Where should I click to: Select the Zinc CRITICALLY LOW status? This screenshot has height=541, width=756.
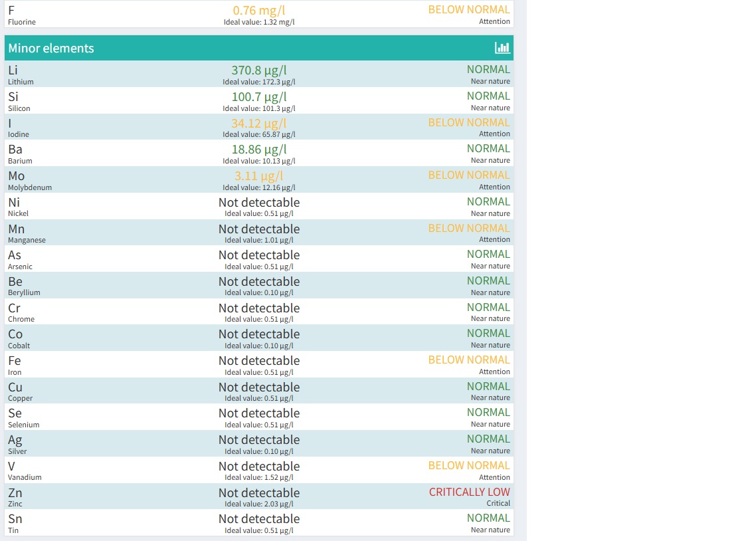click(x=469, y=492)
